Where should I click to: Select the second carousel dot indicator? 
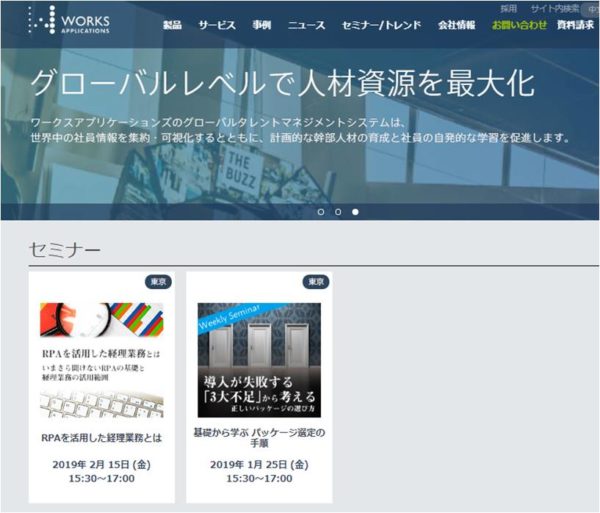point(338,212)
